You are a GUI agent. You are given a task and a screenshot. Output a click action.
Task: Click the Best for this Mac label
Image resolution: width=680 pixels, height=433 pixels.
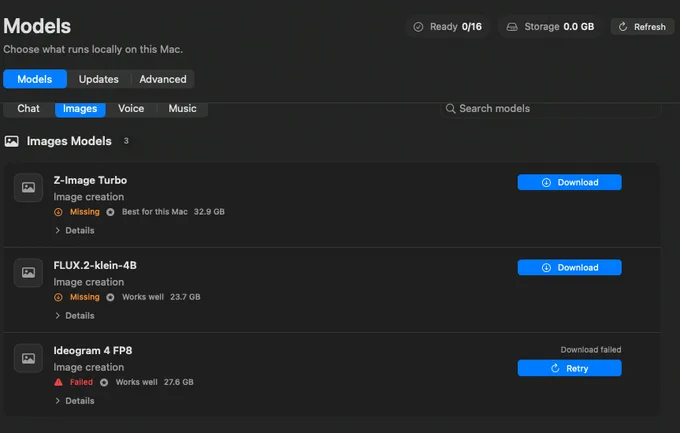[x=155, y=212]
